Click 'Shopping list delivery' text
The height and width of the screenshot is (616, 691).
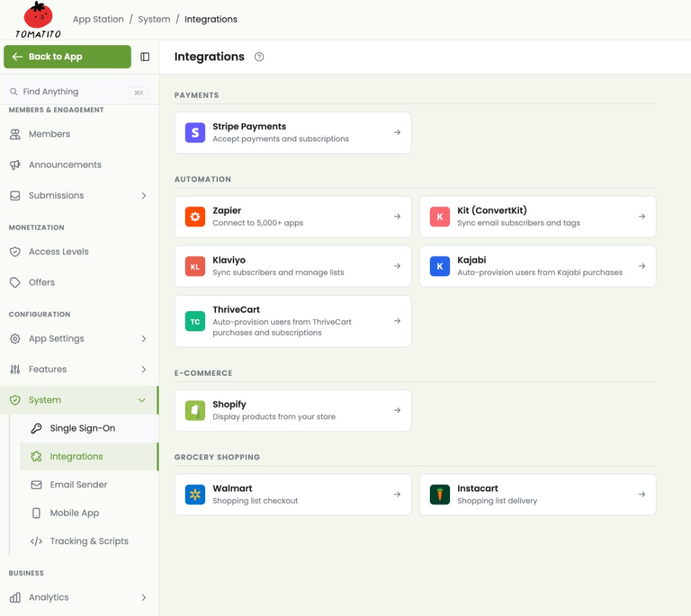click(x=497, y=501)
